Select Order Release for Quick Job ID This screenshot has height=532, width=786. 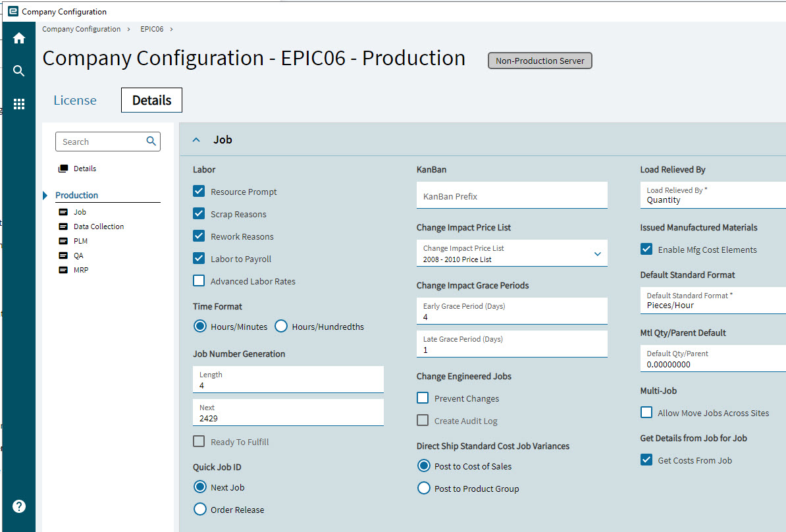coord(200,510)
